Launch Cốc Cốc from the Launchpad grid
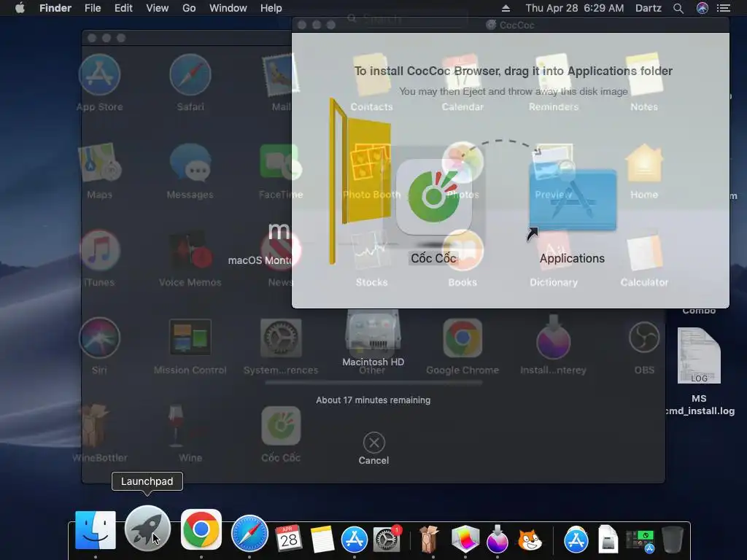Image resolution: width=747 pixels, height=560 pixels. pos(281,426)
